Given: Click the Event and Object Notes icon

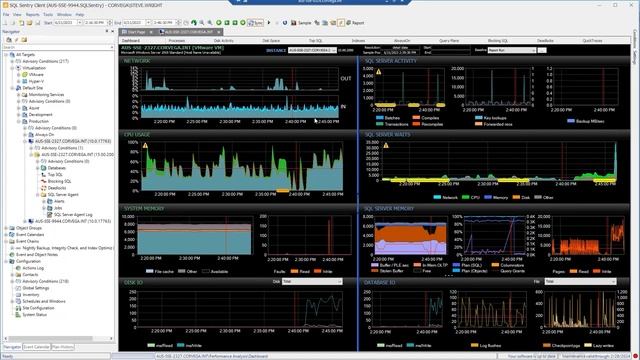Looking at the screenshot, I should 12,255.
